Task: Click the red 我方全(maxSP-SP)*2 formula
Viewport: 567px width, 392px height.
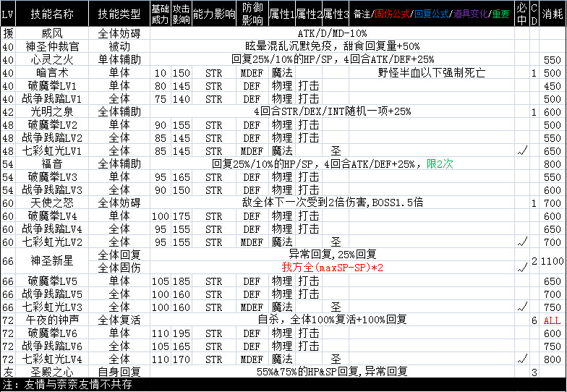Action: tap(332, 268)
